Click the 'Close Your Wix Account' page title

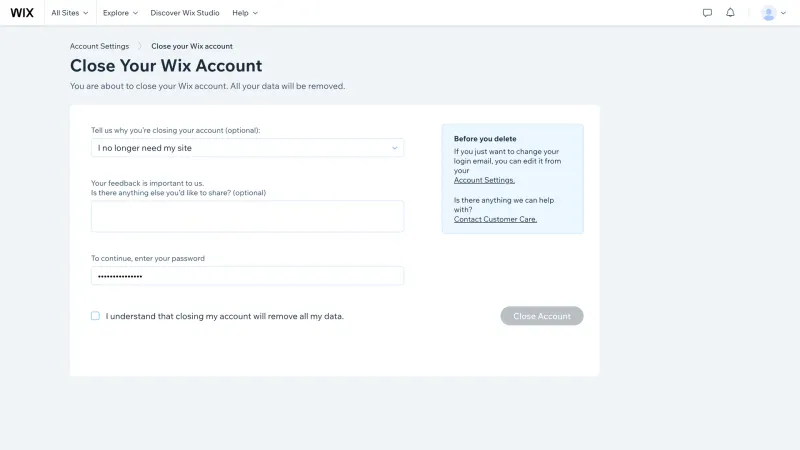click(x=166, y=66)
